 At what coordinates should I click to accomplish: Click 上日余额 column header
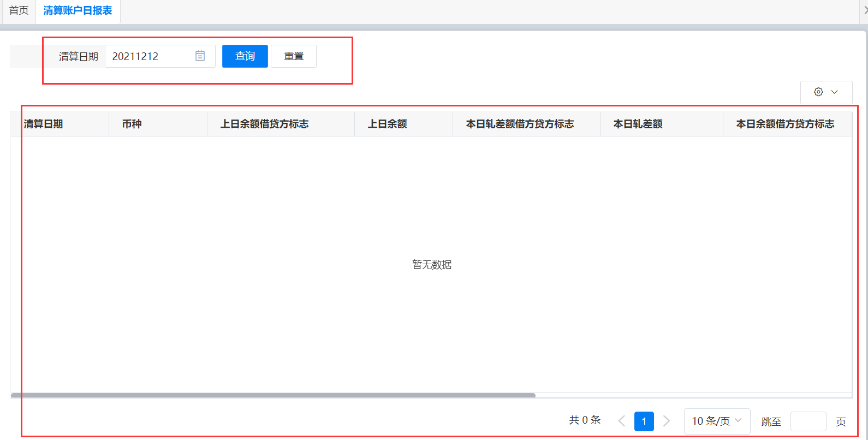tap(403, 124)
